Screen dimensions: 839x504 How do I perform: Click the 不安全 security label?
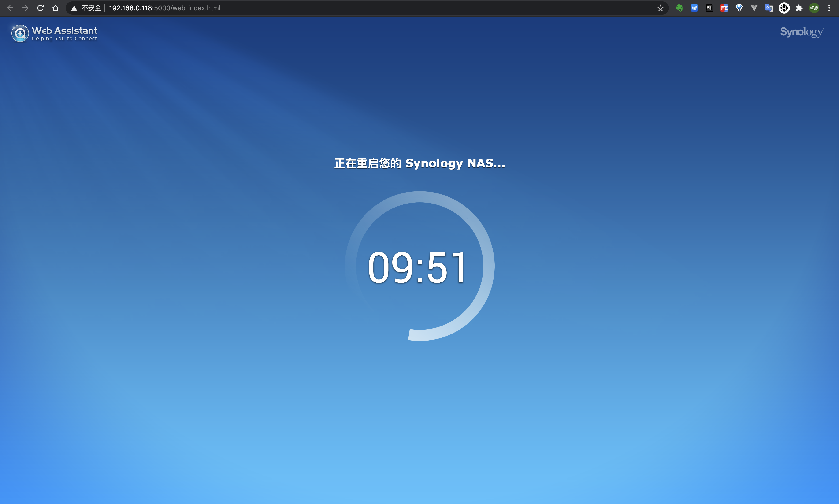click(91, 8)
